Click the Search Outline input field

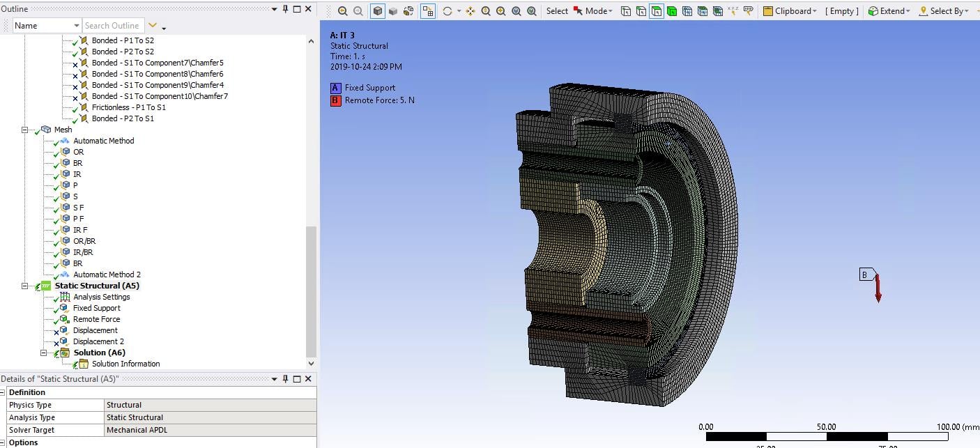click(x=113, y=26)
